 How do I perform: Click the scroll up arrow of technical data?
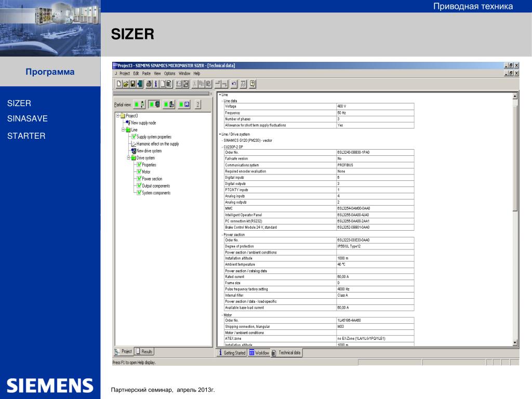click(x=515, y=96)
